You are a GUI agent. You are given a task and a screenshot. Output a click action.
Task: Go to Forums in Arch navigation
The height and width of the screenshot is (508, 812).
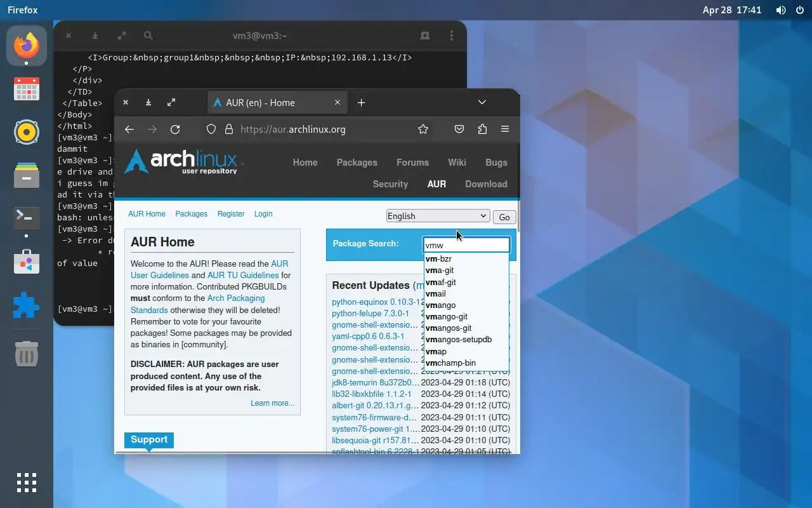pos(413,163)
